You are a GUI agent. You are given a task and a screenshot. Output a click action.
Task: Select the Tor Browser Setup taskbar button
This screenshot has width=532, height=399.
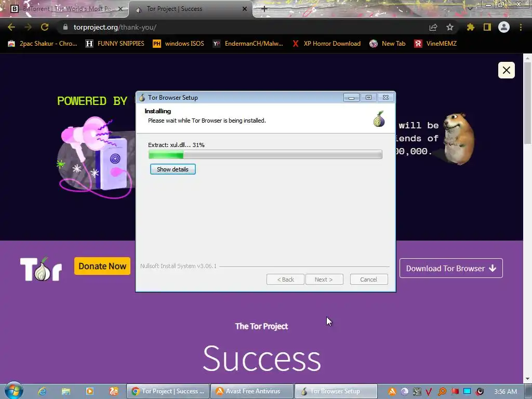tap(336, 391)
